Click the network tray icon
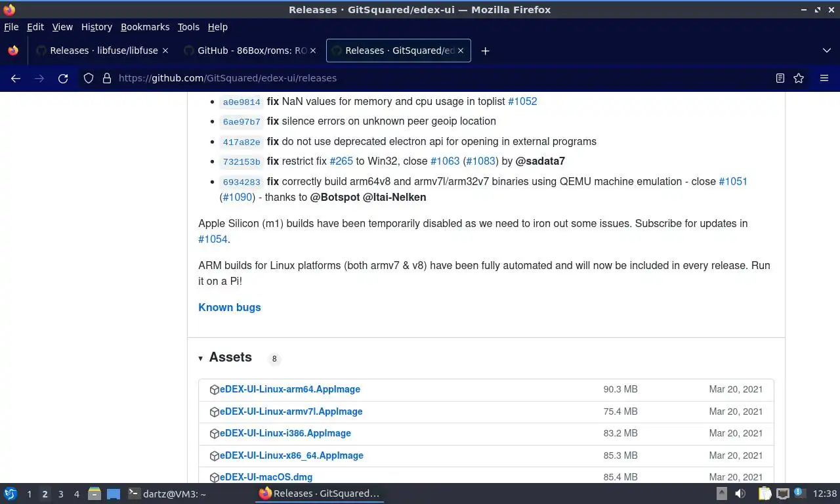The height and width of the screenshot is (504, 840). [782, 494]
